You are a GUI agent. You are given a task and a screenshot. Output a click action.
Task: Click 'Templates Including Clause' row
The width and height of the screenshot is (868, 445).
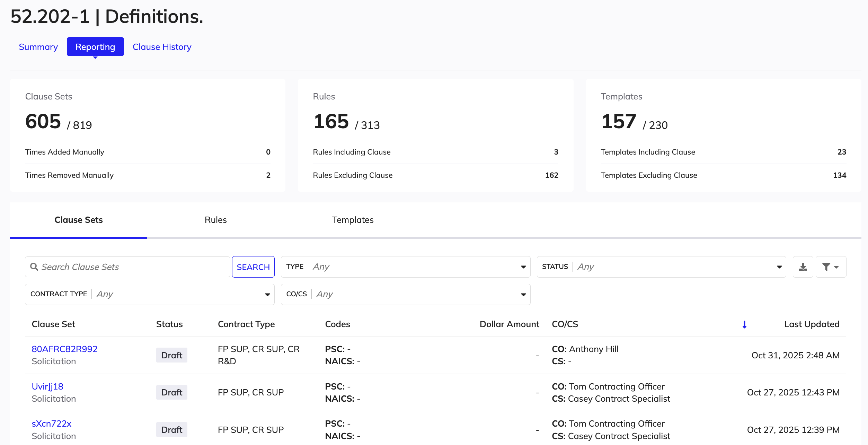[x=723, y=152]
